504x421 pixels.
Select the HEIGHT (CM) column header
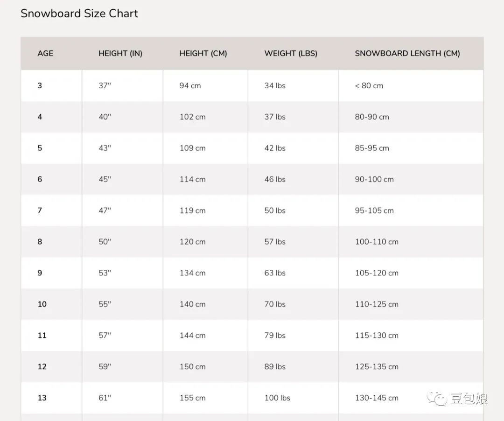203,53
